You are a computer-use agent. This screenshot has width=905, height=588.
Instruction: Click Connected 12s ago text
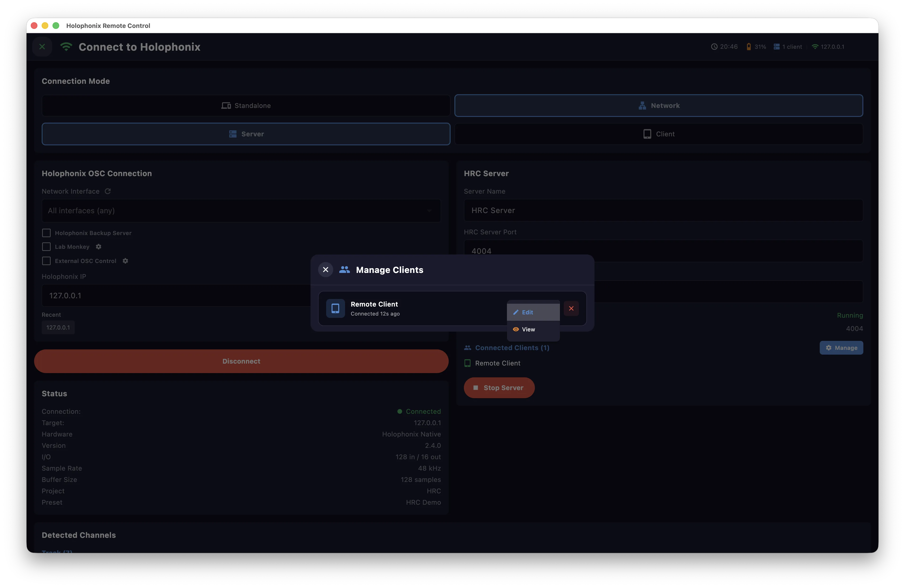point(375,314)
